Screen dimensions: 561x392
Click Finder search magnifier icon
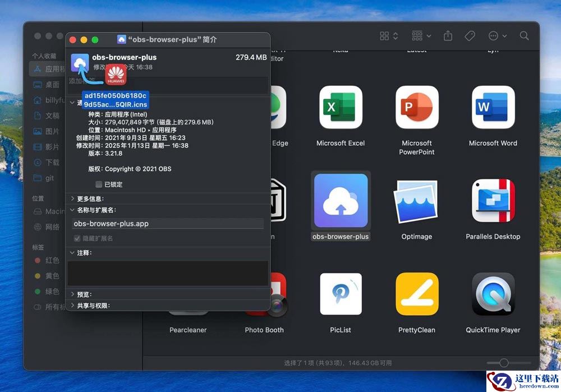pos(524,36)
